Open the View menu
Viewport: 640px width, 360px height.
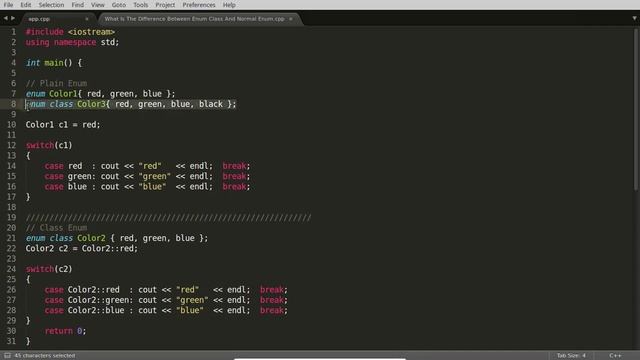point(98,5)
